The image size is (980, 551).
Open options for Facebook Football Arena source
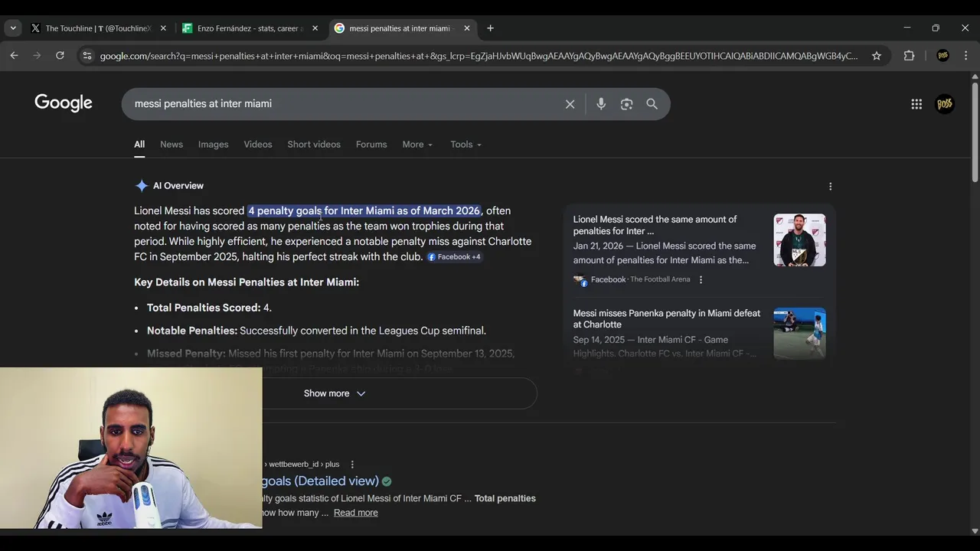(x=701, y=279)
